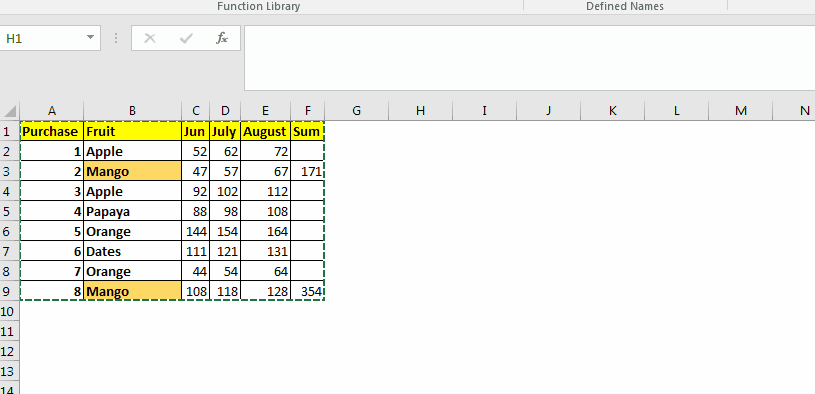The width and height of the screenshot is (815, 394).
Task: Click the Jun value 47
Action: tap(196, 172)
